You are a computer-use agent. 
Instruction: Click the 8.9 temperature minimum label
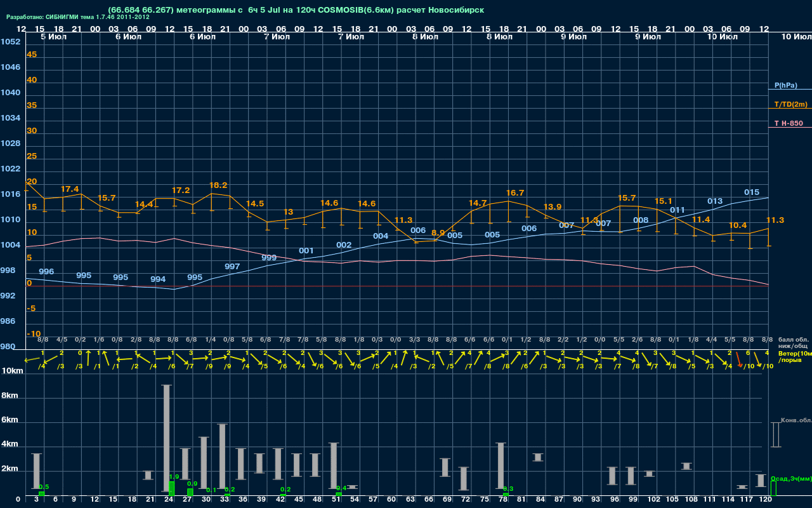click(x=438, y=233)
